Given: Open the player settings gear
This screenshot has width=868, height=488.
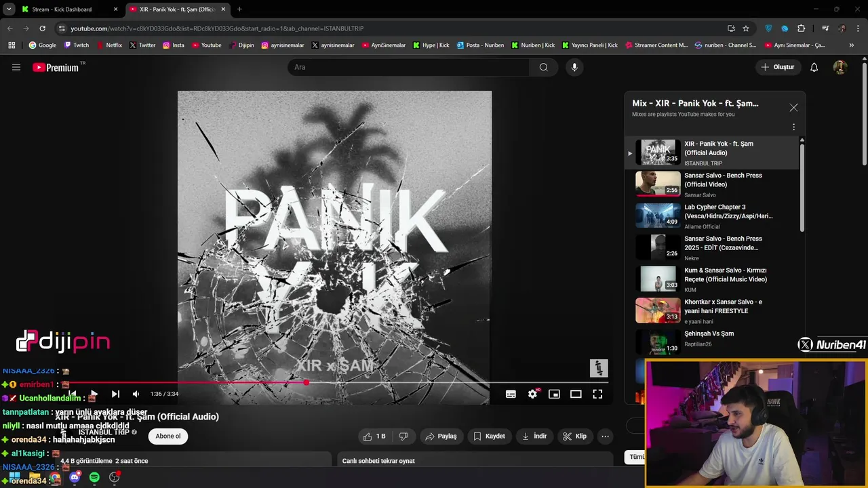Looking at the screenshot, I should (x=532, y=394).
